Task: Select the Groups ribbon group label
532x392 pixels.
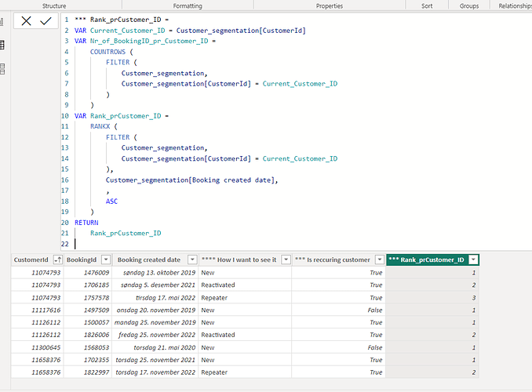Action: pos(469,5)
